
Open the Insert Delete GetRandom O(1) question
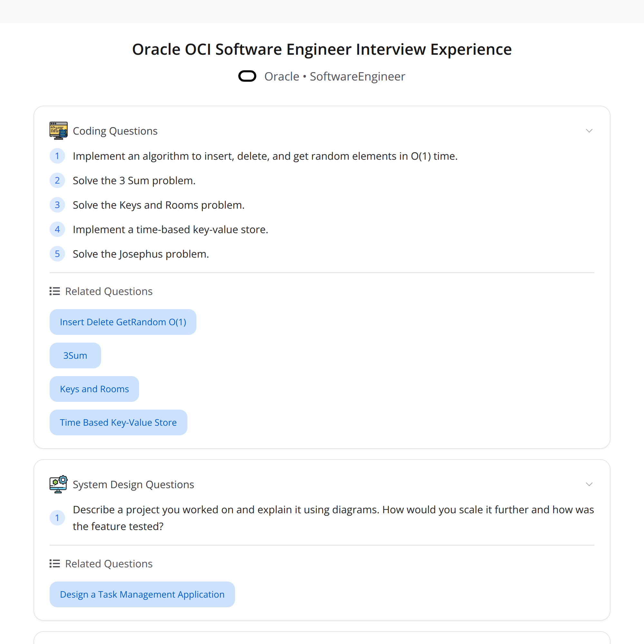tap(123, 322)
